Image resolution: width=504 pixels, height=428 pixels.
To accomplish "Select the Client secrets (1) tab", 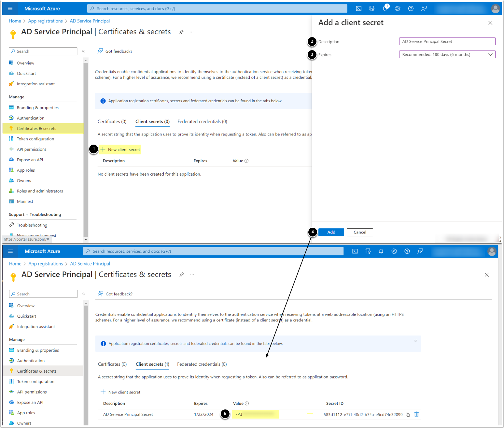I will coord(152,364).
